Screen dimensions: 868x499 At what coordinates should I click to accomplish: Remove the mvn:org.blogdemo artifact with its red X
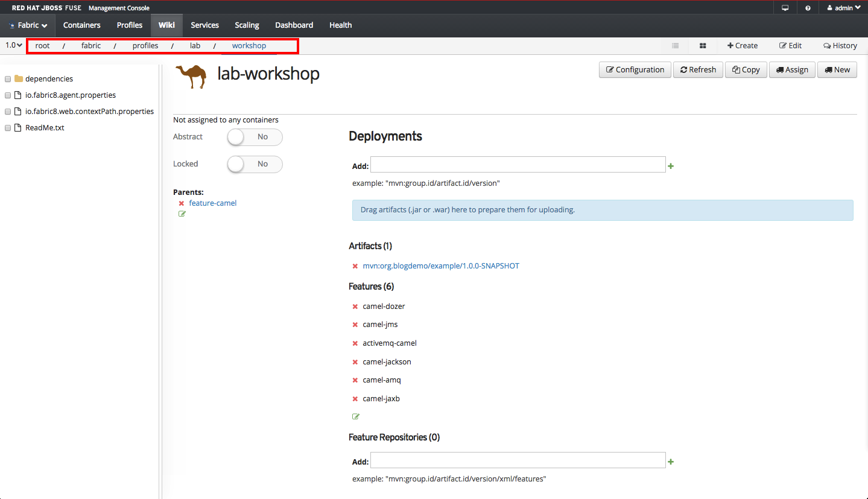tap(355, 266)
